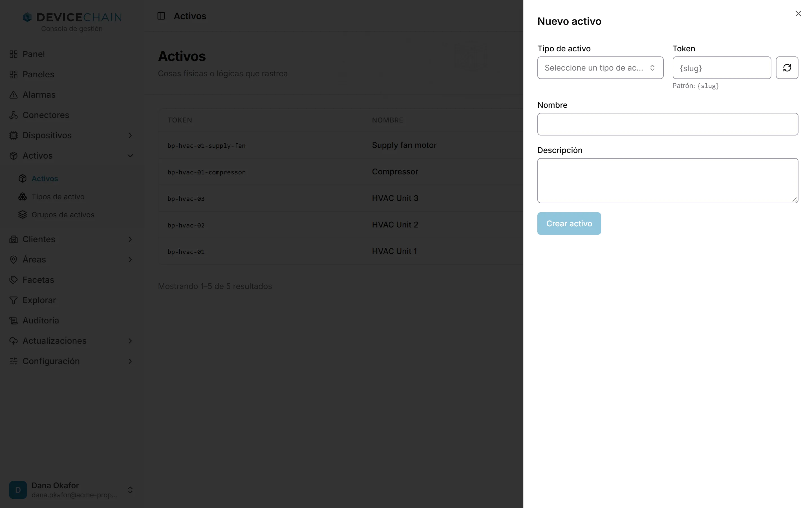This screenshot has width=812, height=508.
Task: Click the bp-hvac-02 token
Action: (x=186, y=225)
